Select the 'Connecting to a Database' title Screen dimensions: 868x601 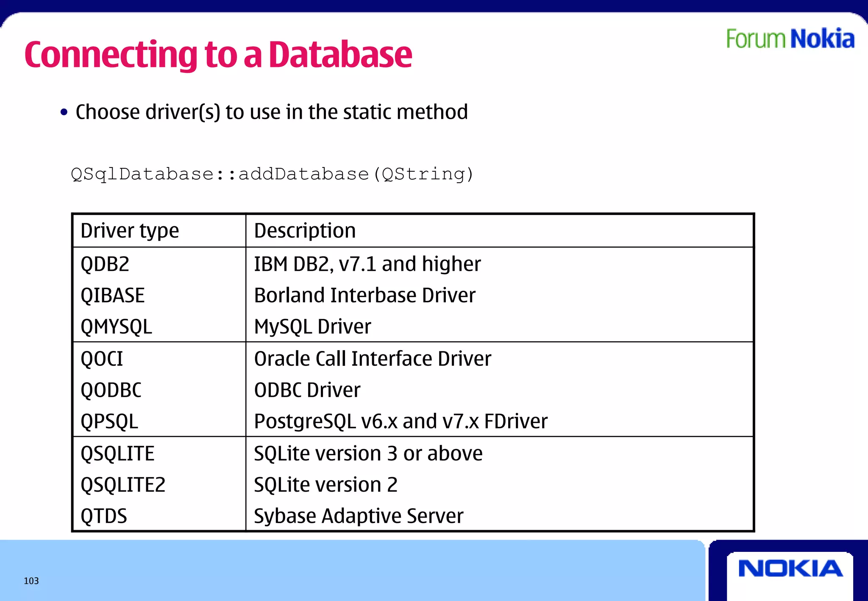coord(218,55)
